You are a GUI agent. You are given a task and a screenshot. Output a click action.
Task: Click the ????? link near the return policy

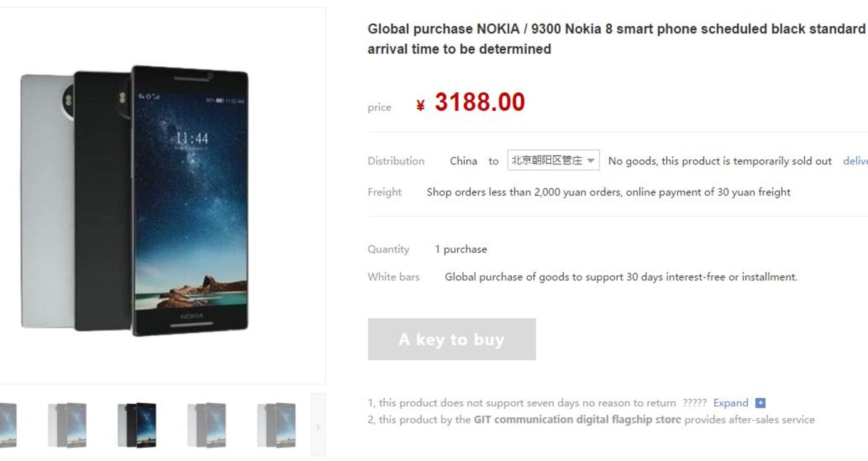695,403
